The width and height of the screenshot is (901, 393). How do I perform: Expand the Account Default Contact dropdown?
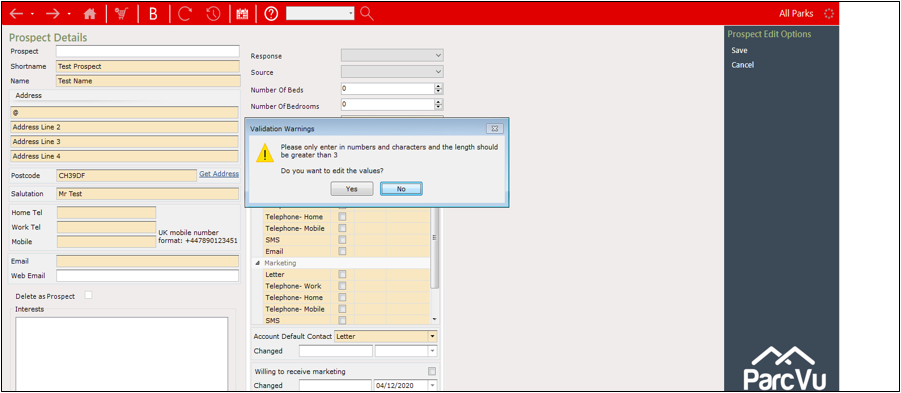[x=386, y=336]
